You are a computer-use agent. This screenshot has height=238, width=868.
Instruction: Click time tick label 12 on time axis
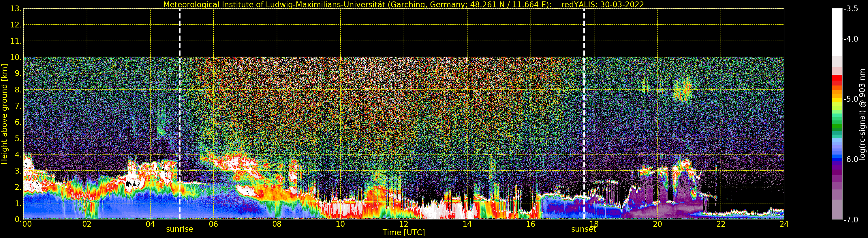(404, 224)
